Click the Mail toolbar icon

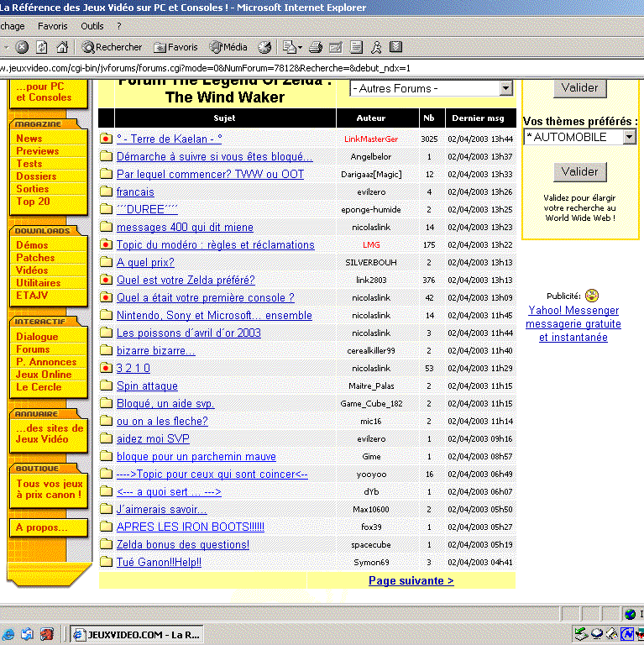pyautogui.click(x=289, y=47)
